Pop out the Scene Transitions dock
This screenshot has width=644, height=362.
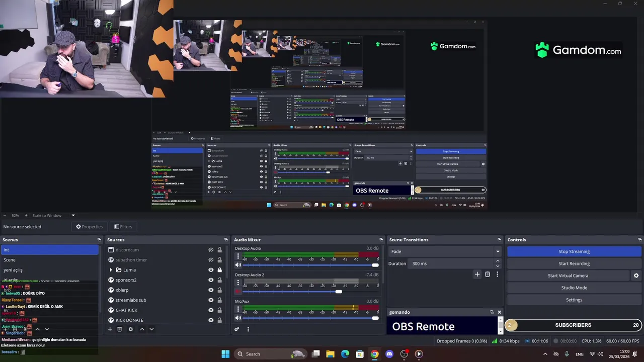(499, 240)
